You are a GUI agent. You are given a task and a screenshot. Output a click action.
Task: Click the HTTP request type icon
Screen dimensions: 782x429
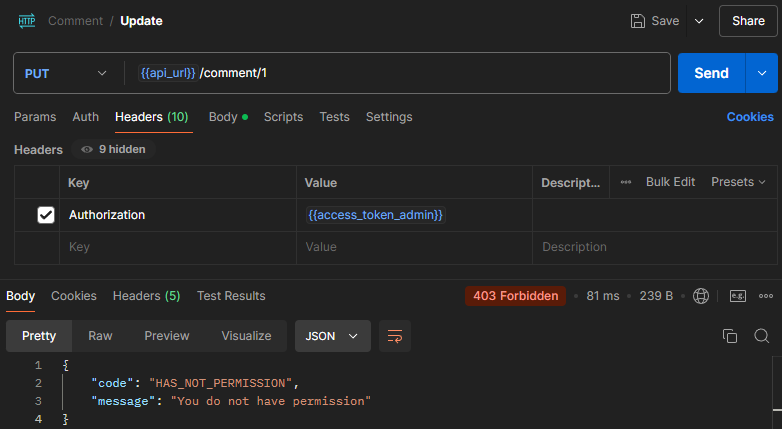point(27,21)
